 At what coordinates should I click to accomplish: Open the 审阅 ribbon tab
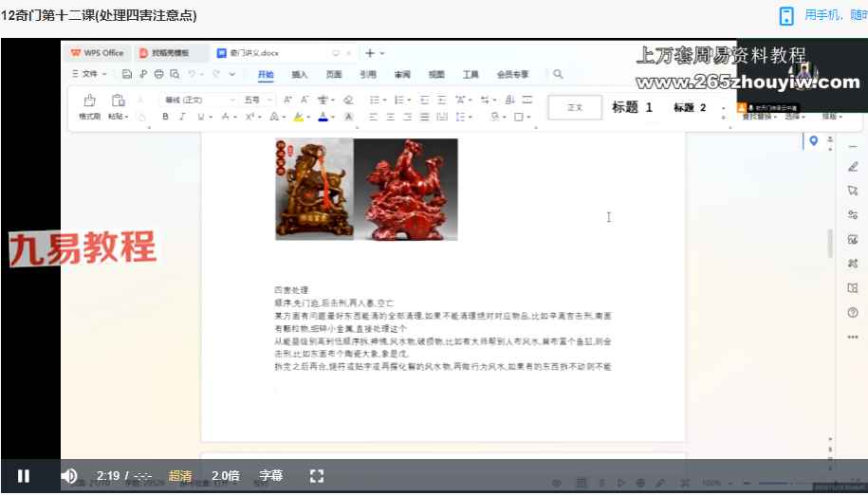[402, 74]
